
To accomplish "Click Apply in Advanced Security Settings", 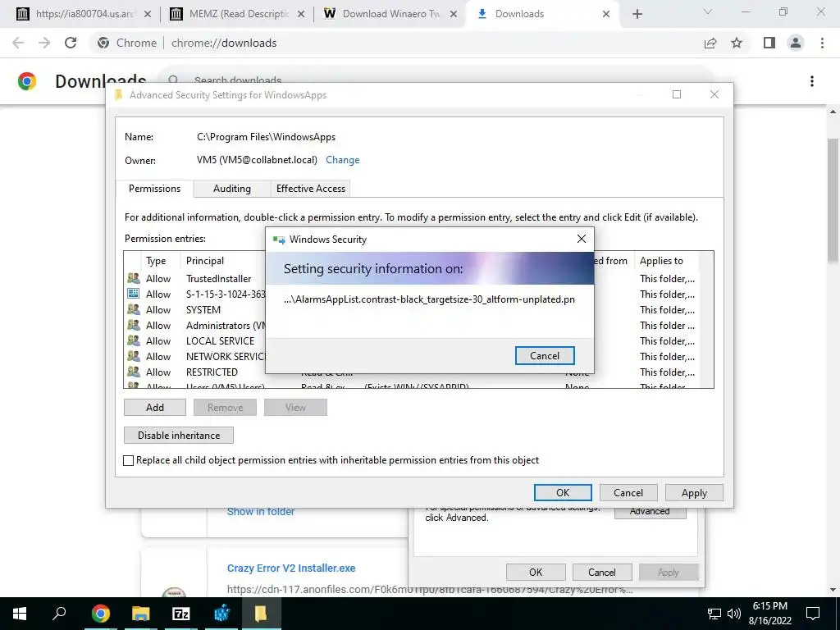I will tap(694, 492).
